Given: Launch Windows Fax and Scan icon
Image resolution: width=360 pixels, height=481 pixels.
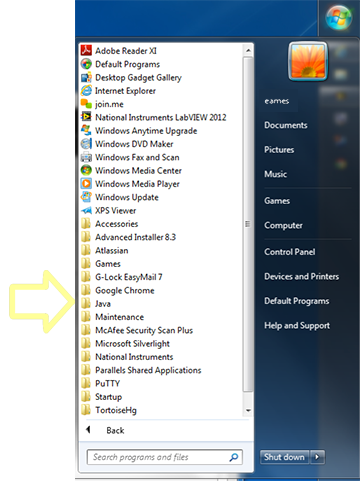Looking at the screenshot, I should (86, 157).
